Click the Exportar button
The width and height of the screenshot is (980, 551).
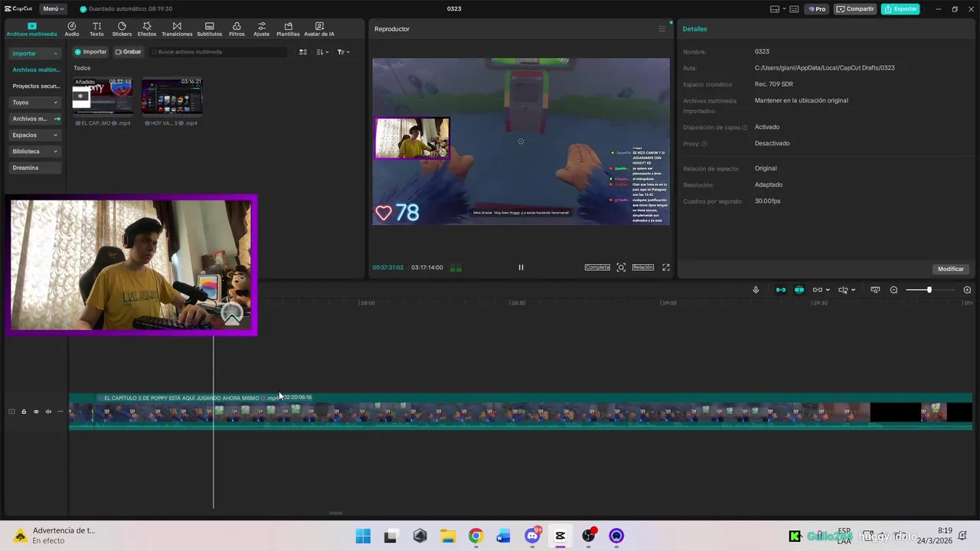point(900,9)
